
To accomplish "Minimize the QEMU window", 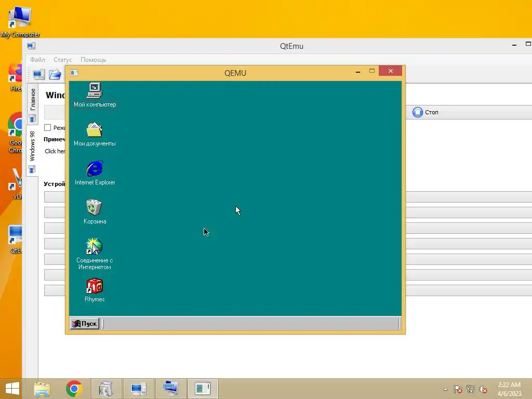I will [357, 71].
